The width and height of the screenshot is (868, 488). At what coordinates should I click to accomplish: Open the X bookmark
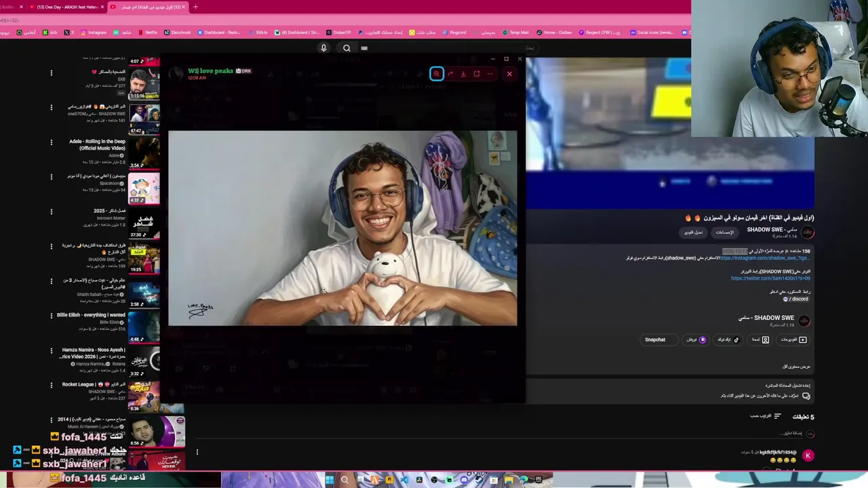[68, 33]
